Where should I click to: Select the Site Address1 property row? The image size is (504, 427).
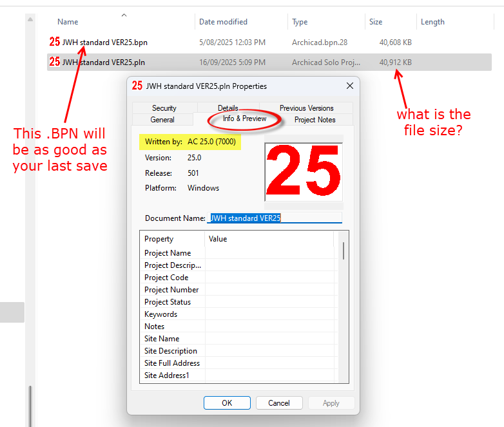click(x=238, y=375)
